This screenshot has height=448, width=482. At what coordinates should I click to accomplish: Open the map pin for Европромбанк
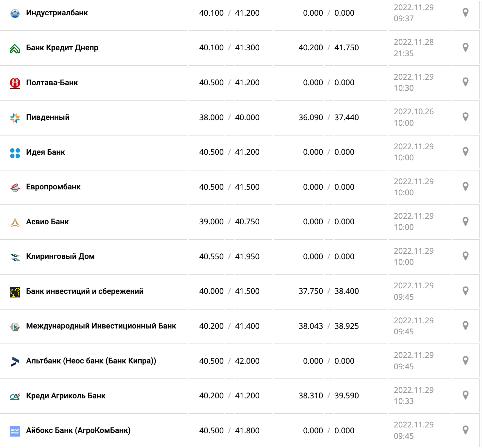pyautogui.click(x=466, y=186)
